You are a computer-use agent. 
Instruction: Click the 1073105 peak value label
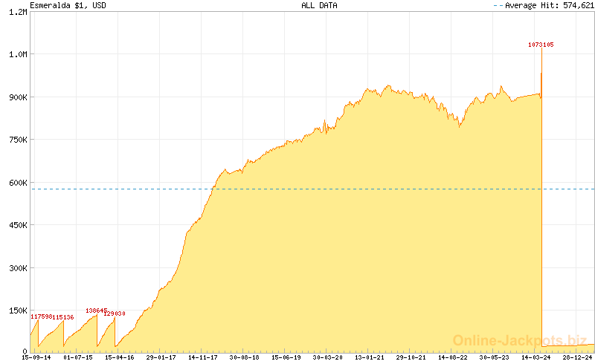(x=541, y=45)
